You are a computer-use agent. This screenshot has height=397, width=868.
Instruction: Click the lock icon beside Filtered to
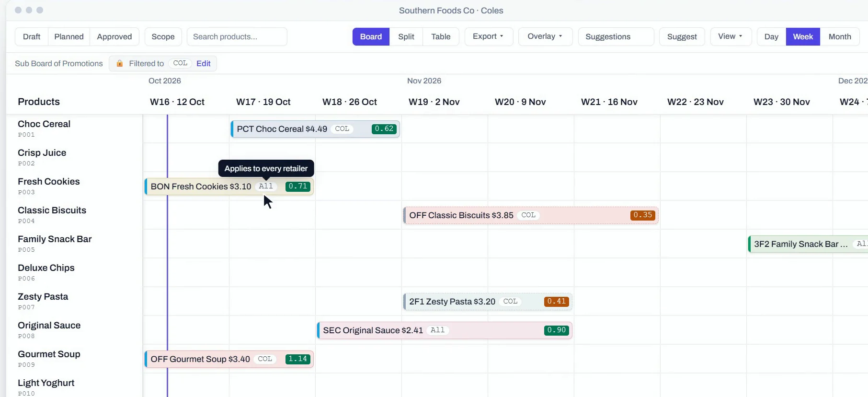[x=120, y=63]
